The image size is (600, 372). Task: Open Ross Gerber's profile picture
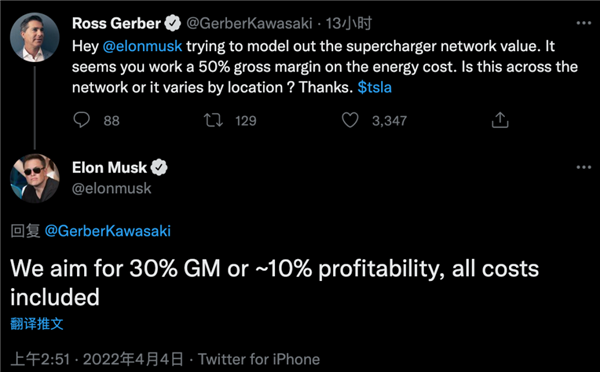[35, 37]
